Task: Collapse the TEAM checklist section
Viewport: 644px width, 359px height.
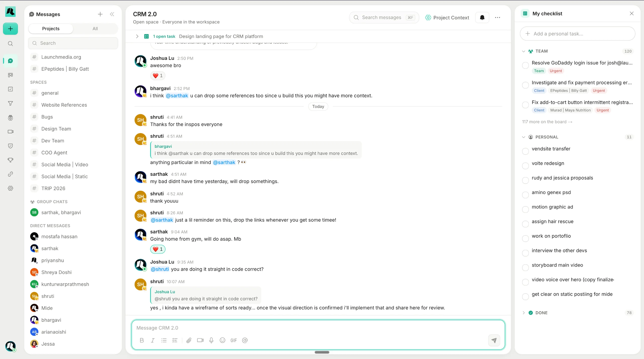Action: 524,51
